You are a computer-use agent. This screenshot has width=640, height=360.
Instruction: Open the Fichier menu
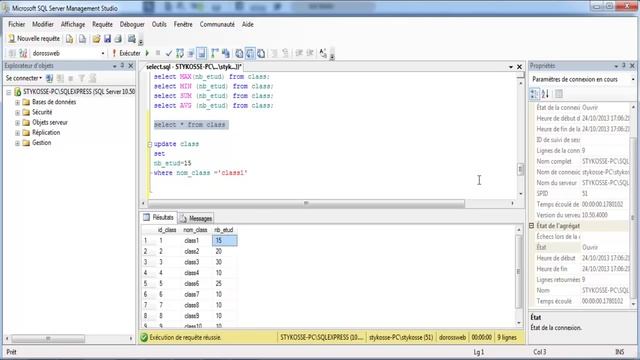(x=17, y=24)
